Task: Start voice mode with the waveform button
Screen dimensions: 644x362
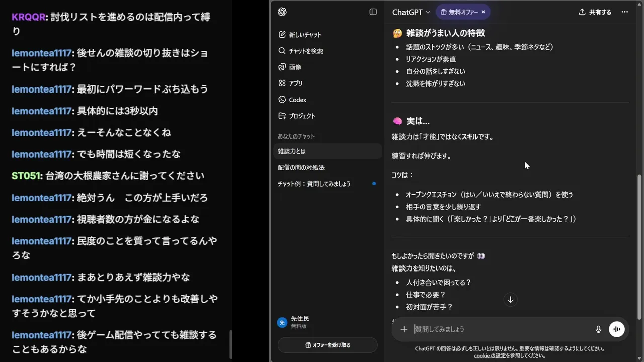Action: [x=617, y=329]
